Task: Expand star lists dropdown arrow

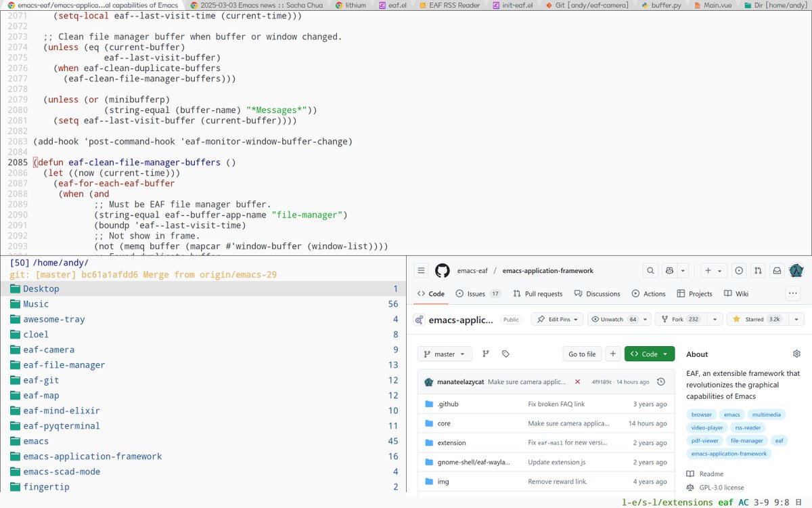Action: [x=796, y=319]
